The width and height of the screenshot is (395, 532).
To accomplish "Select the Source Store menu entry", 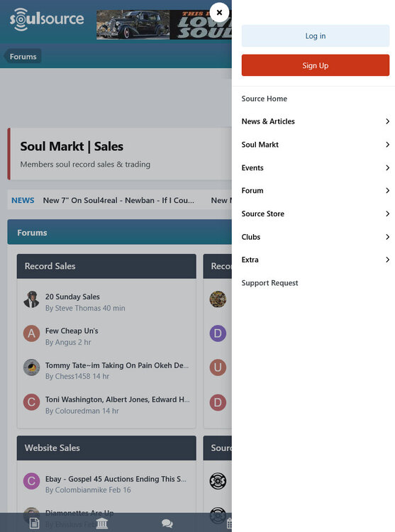I will click(x=263, y=214).
